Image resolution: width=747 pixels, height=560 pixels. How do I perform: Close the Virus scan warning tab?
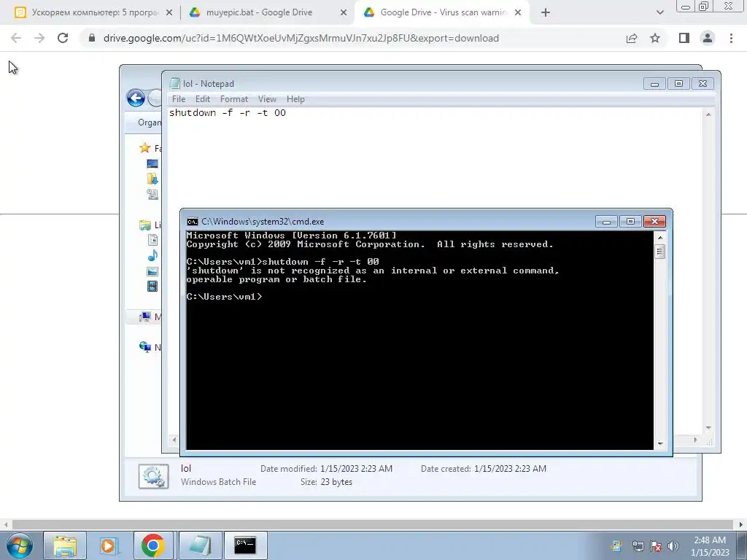(x=518, y=13)
